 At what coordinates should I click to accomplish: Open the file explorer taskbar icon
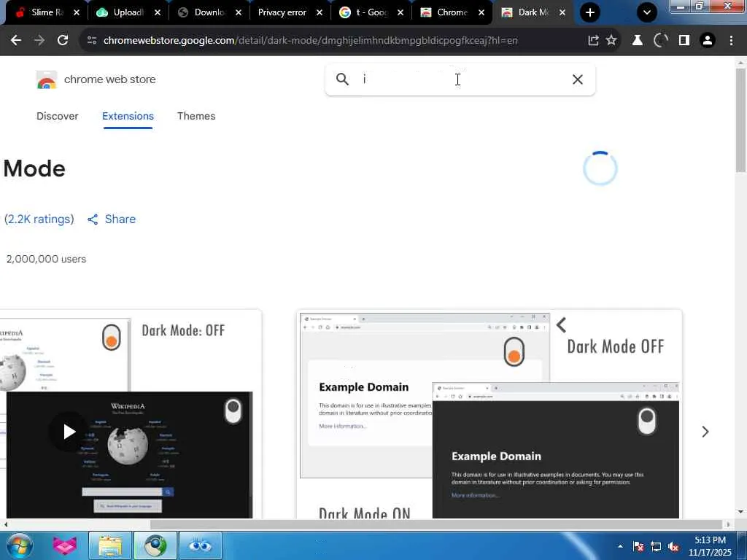pos(110,545)
